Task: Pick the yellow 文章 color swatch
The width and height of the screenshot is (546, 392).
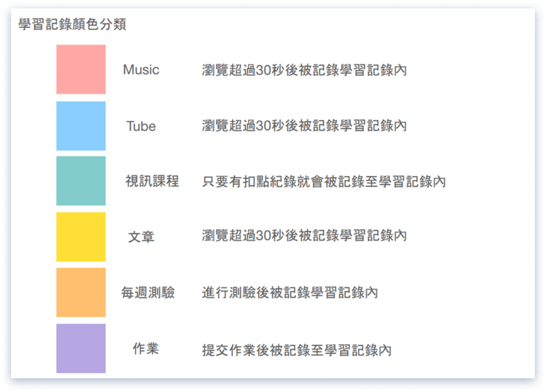Action: click(81, 237)
